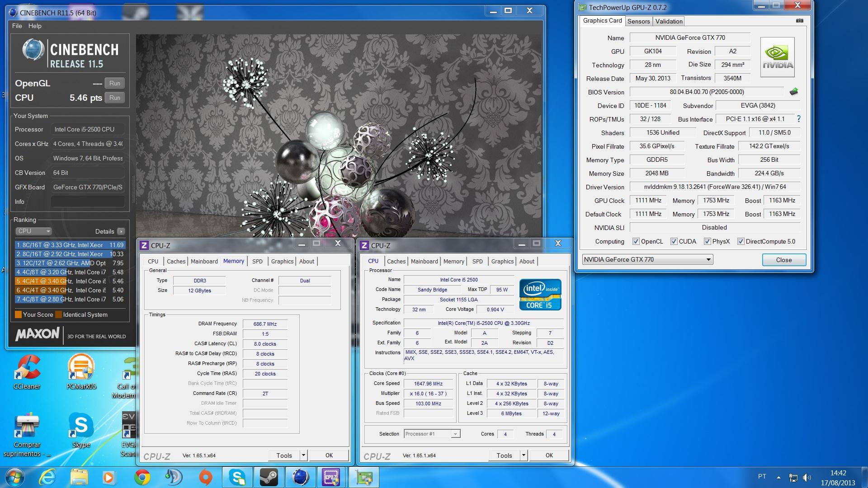The height and width of the screenshot is (488, 868).
Task: Click the BIOS save chip icon in GPU-Z
Action: [x=793, y=92]
